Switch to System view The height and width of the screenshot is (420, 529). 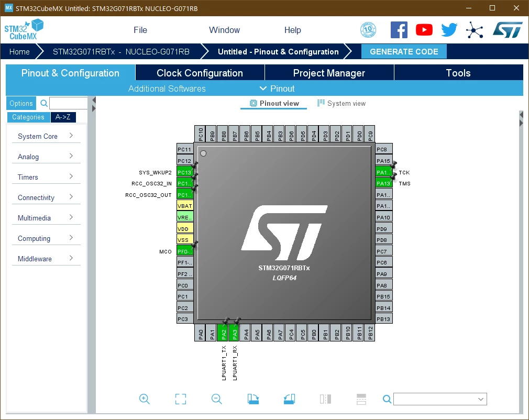click(341, 103)
